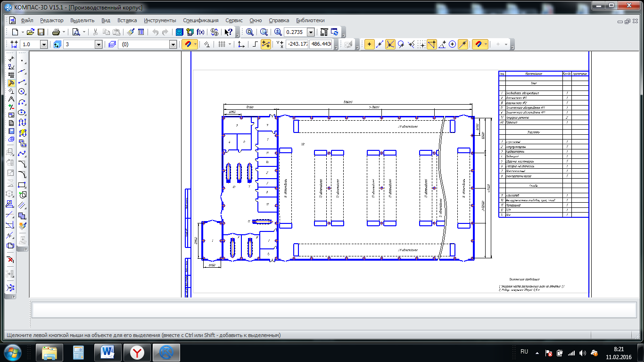Toggle nearest point snap
644x362 pixels.
tap(369, 44)
